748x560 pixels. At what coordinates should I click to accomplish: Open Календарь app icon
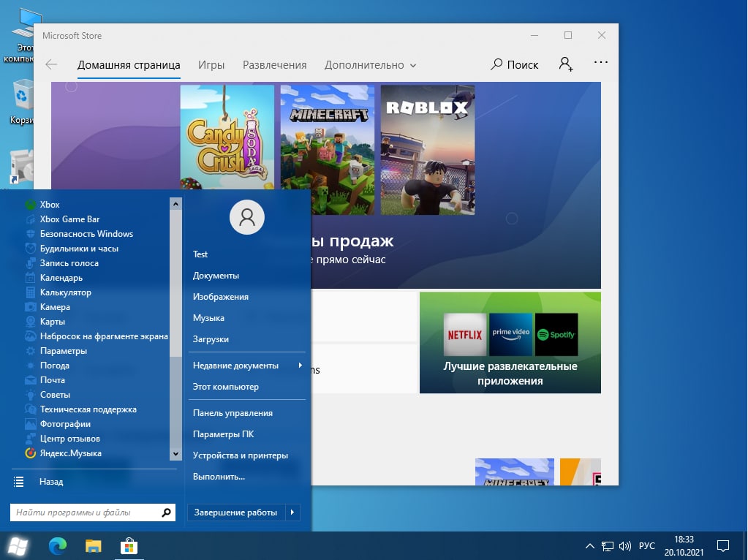31,278
